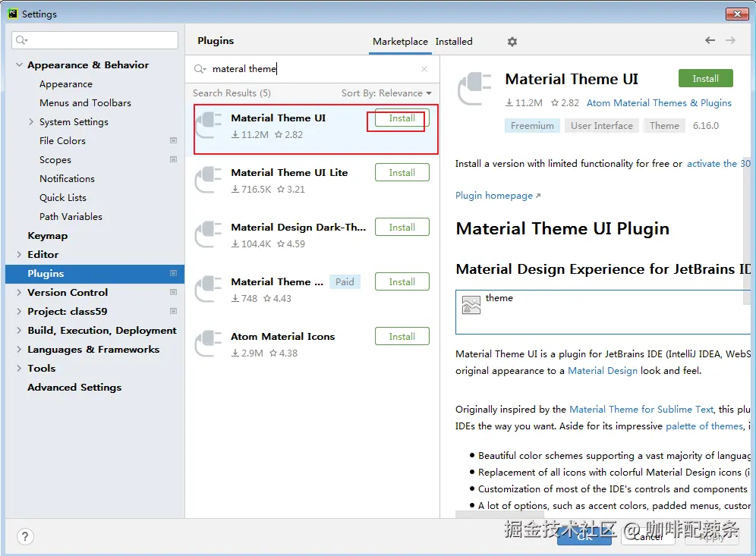
Task: Click the activate the 30 trial link
Action: [718, 164]
